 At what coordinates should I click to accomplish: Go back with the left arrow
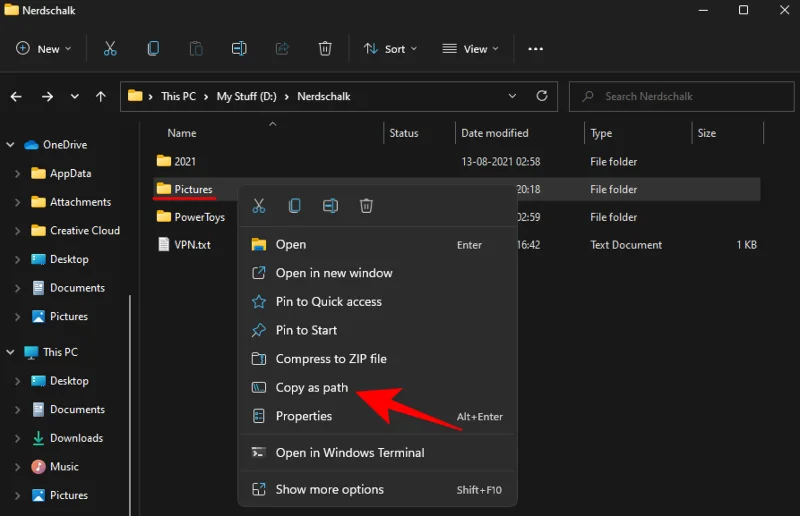click(16, 96)
